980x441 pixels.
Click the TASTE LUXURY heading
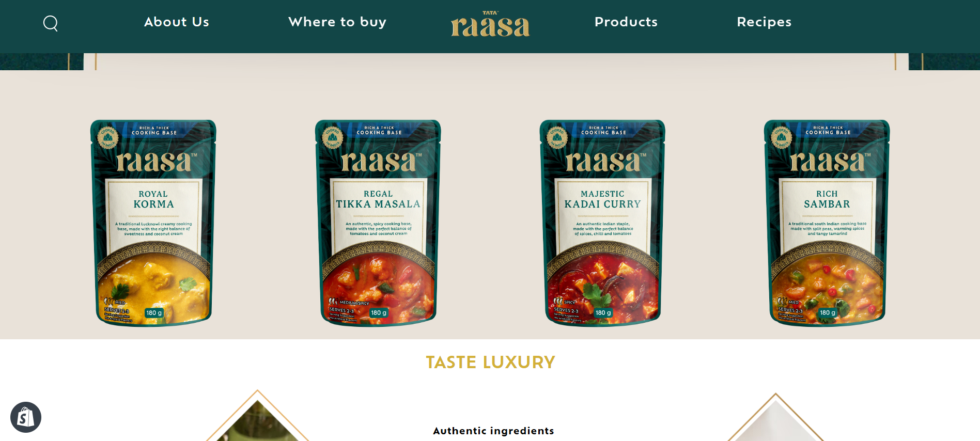point(490,363)
